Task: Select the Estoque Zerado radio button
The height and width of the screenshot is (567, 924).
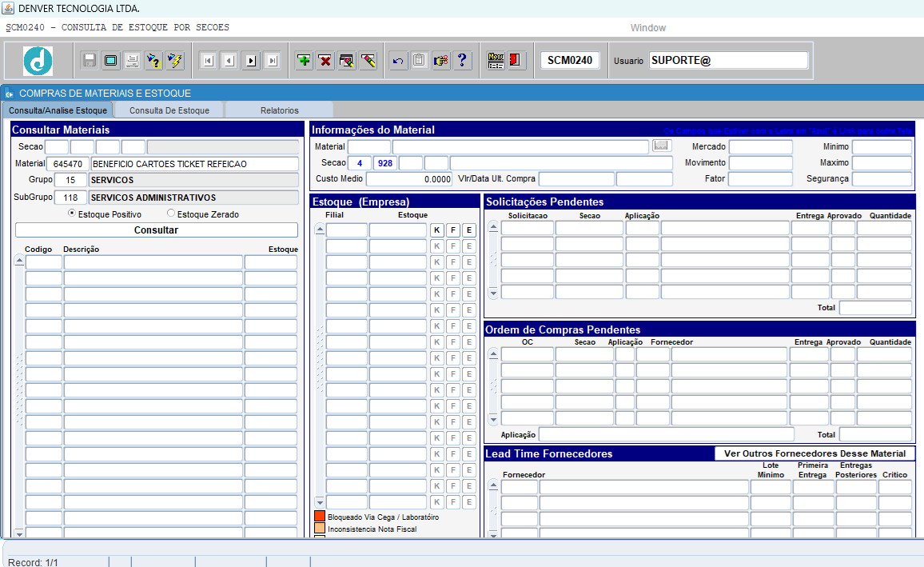Action: tap(171, 214)
